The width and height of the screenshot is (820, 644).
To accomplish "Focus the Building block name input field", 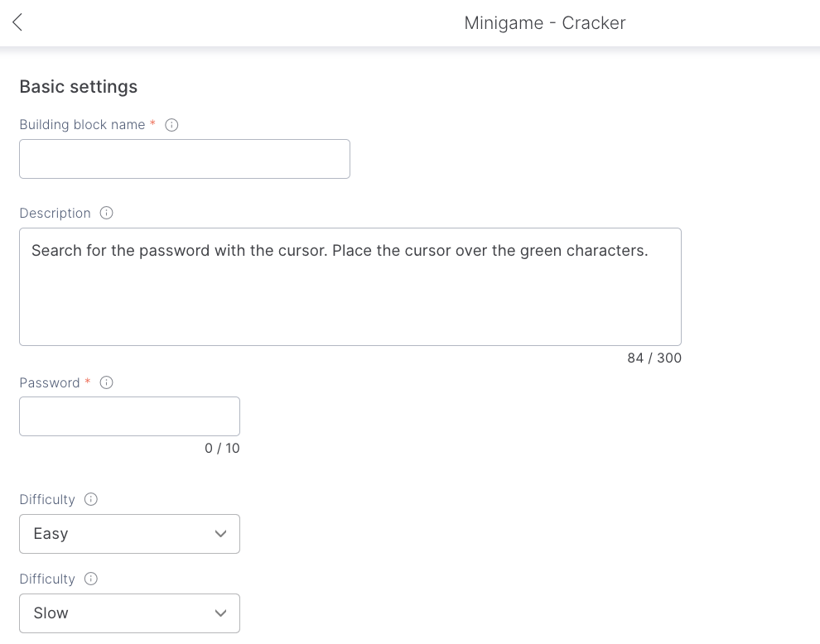I will point(184,159).
